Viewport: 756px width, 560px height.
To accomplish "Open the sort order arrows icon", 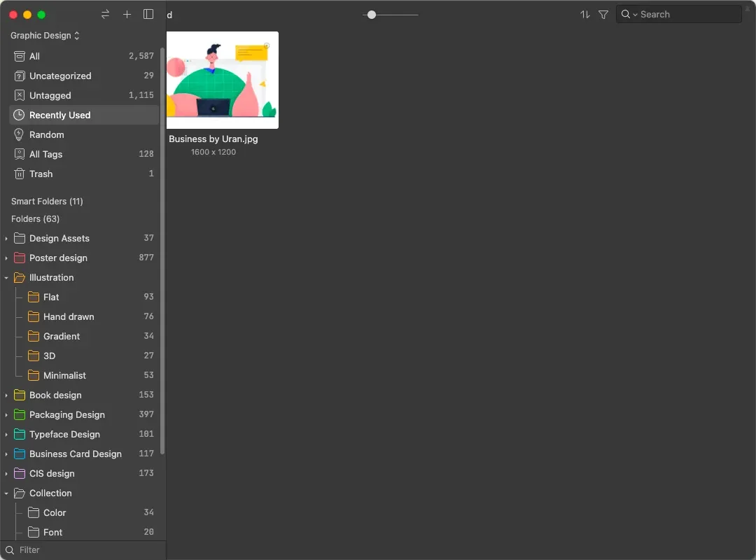I will [585, 15].
